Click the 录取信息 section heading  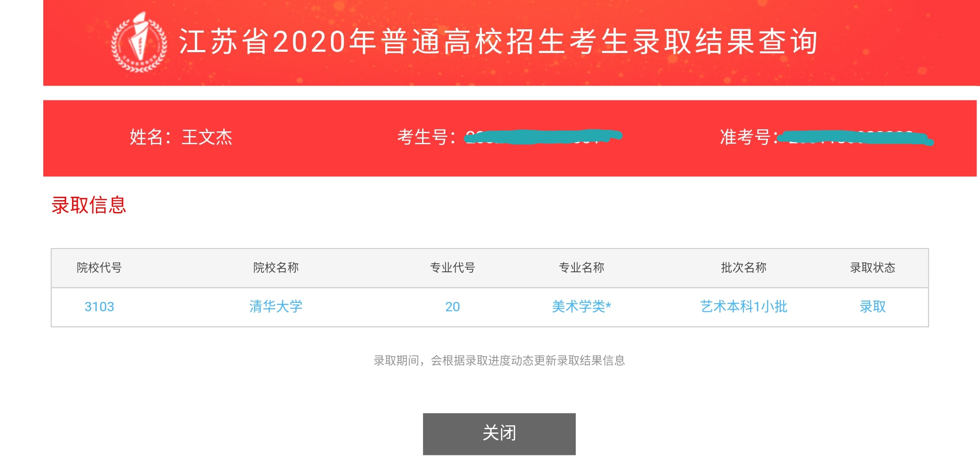pyautogui.click(x=89, y=205)
